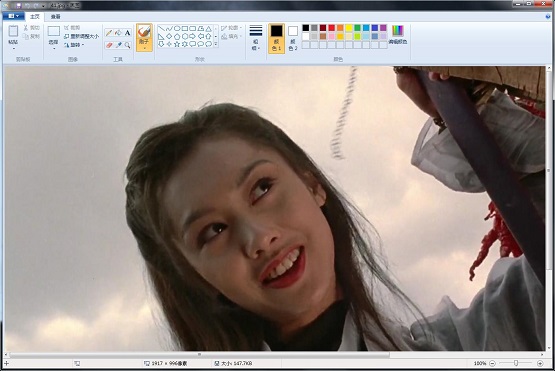The image size is (555, 371).
Task: Expand the Brushes dropdown arrow
Action: (x=144, y=48)
